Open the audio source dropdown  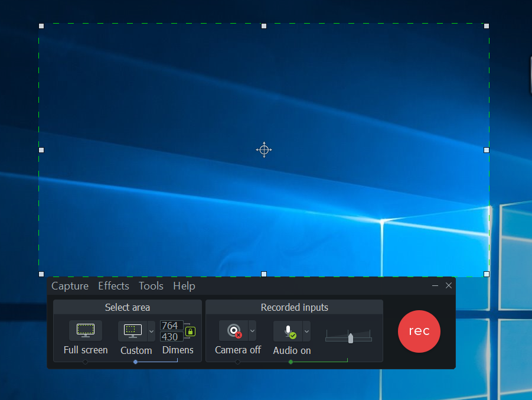tap(306, 331)
